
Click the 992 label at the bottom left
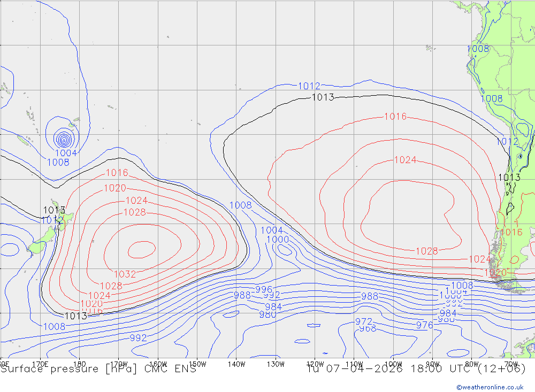click(x=138, y=338)
